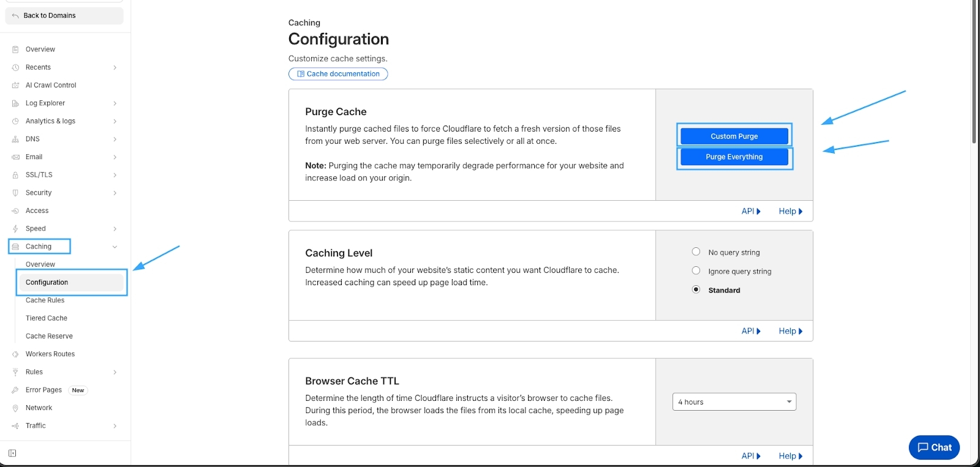Screen dimensions: 980x467
Task: Open the Caching Overview submenu item
Action: 40,264
